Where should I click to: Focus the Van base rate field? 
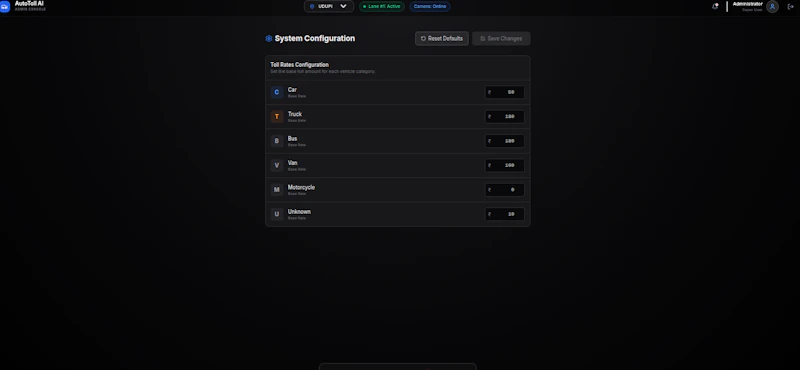click(505, 165)
